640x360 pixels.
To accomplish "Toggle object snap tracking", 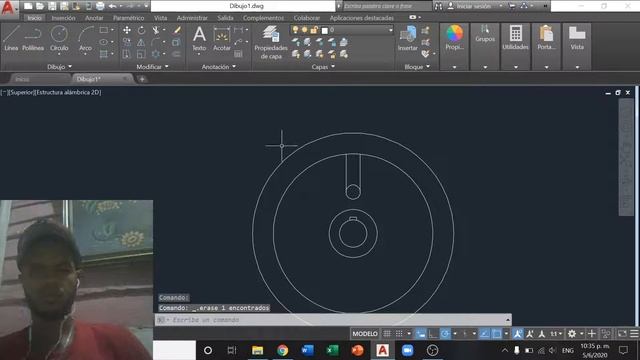I will click(484, 334).
